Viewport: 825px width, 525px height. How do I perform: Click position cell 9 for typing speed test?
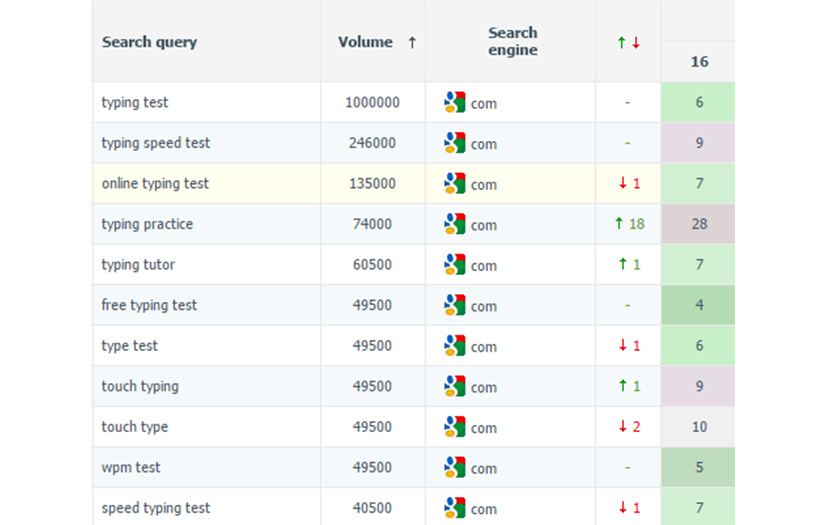pyautogui.click(x=698, y=143)
